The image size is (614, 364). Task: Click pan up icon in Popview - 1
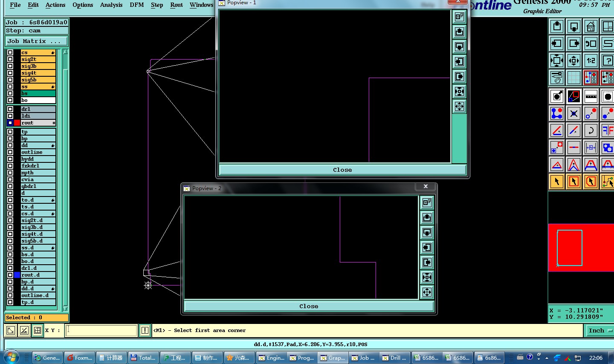459,32
